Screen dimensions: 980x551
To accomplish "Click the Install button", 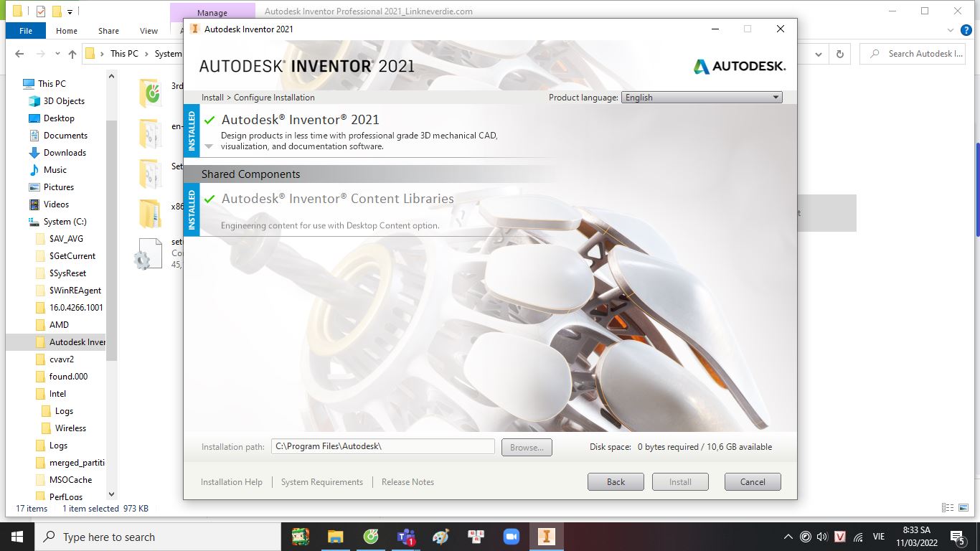I will click(679, 481).
